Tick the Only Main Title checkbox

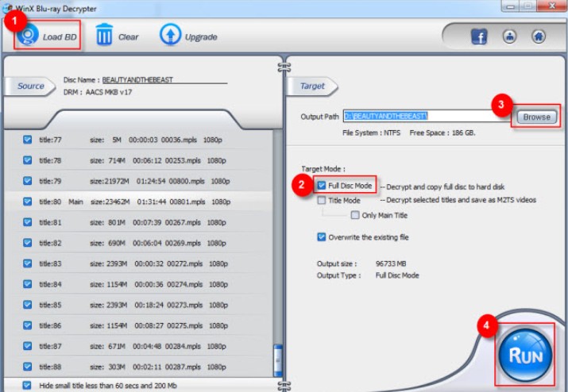point(355,215)
